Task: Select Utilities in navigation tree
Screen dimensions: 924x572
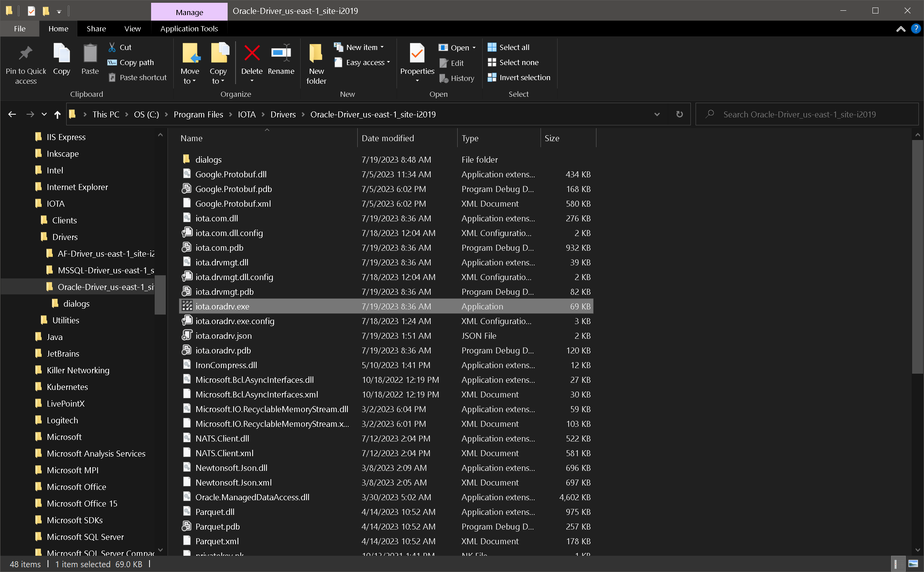Action: point(65,320)
